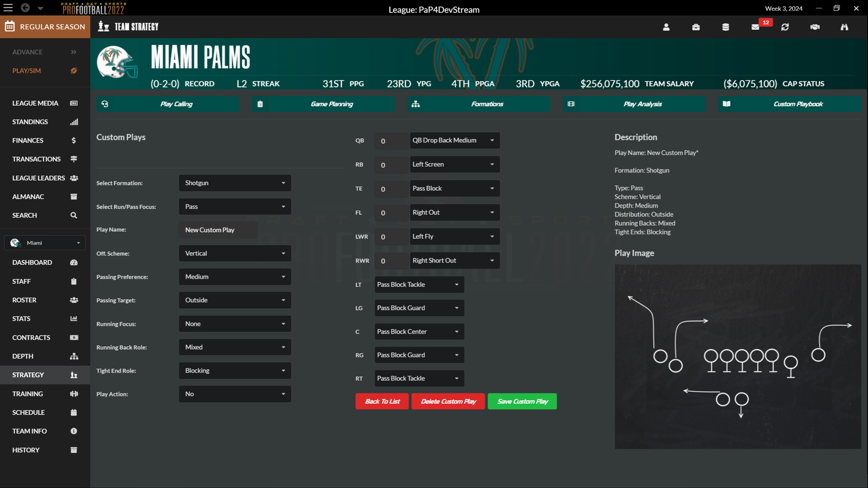Click the profile person icon top right
868x488 pixels.
[666, 27]
